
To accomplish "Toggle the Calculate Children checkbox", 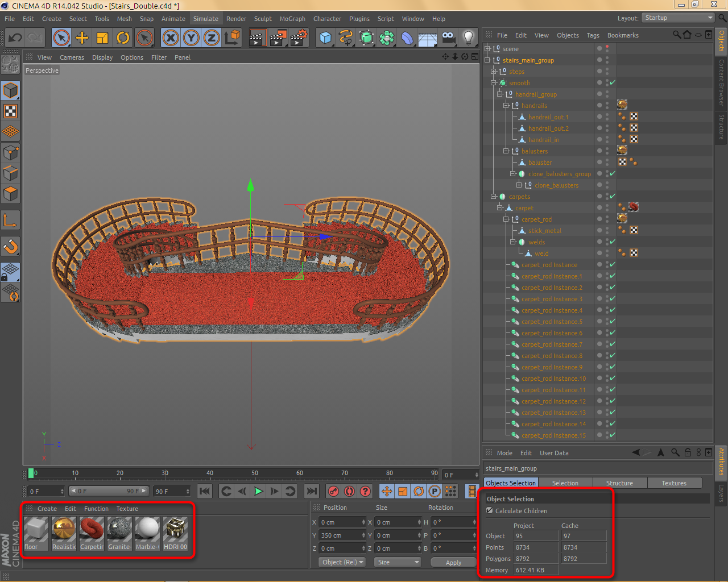I will pyautogui.click(x=490, y=511).
